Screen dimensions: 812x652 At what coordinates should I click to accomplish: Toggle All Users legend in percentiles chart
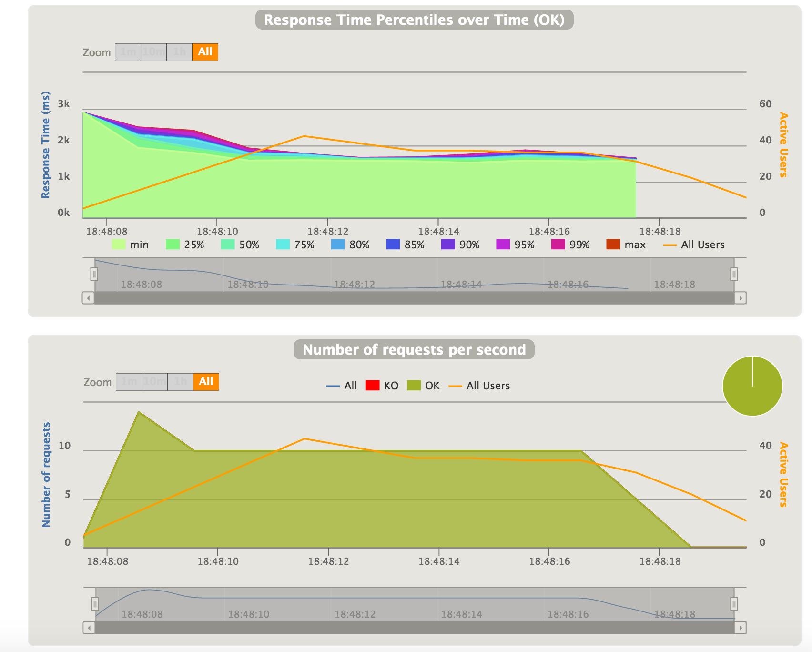click(x=694, y=244)
